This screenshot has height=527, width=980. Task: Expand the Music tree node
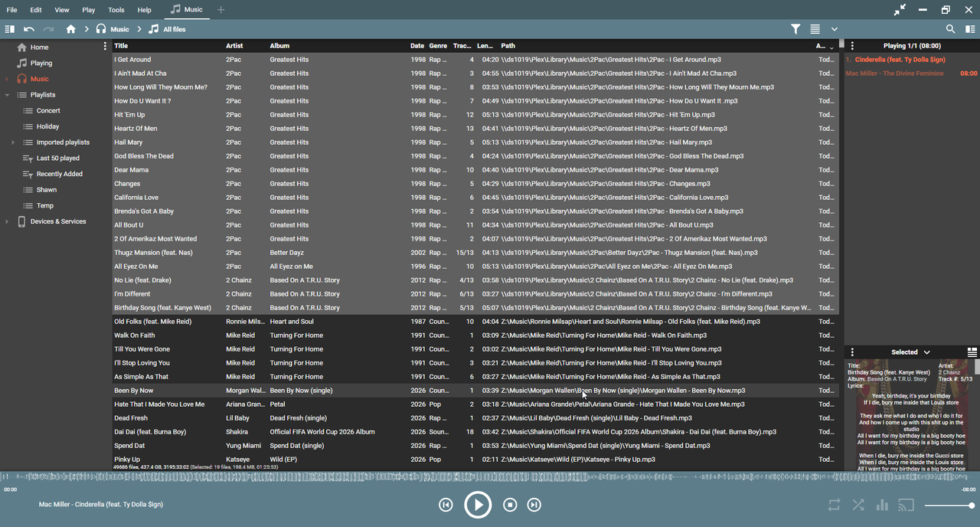(7, 79)
